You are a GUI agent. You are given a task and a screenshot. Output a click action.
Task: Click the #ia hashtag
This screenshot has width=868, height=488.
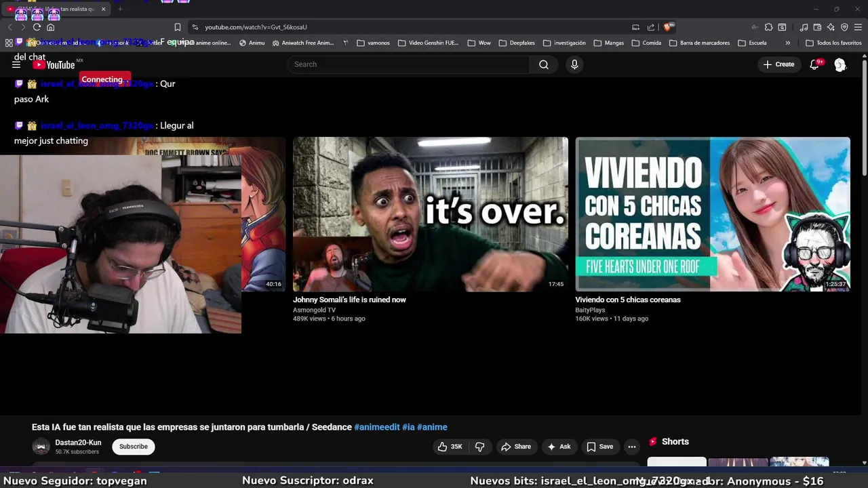(x=408, y=427)
